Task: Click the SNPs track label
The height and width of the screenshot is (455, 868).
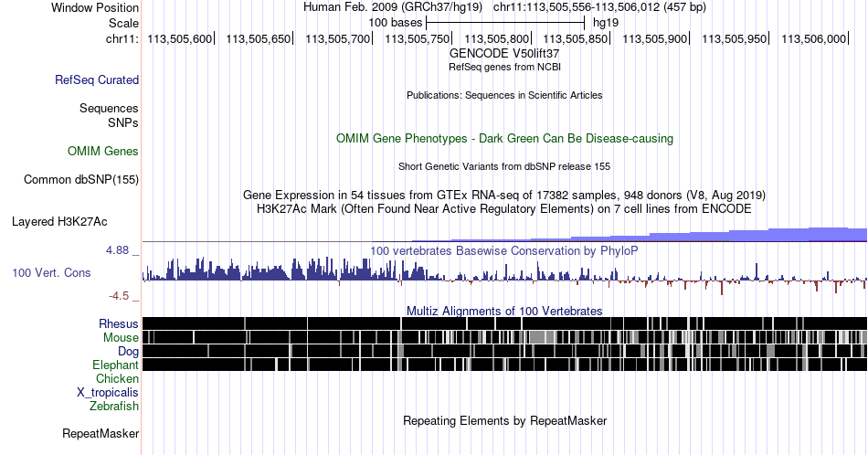Action: pyautogui.click(x=123, y=122)
